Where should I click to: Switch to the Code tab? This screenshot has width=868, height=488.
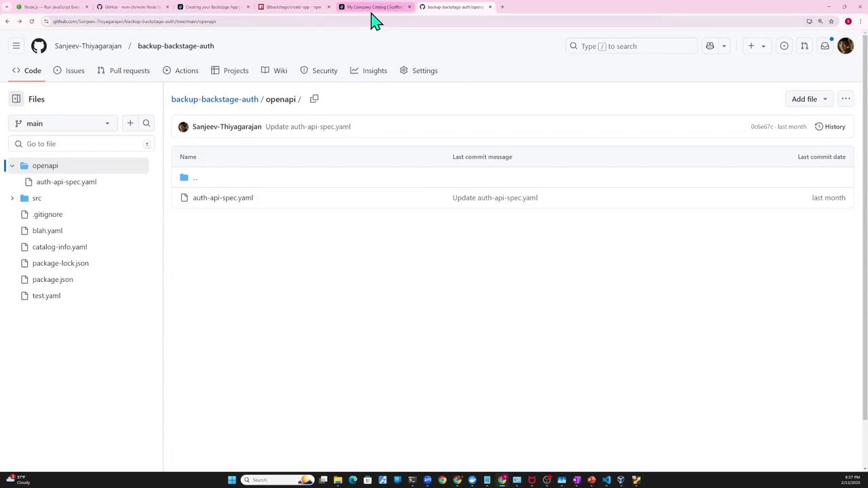pyautogui.click(x=26, y=70)
